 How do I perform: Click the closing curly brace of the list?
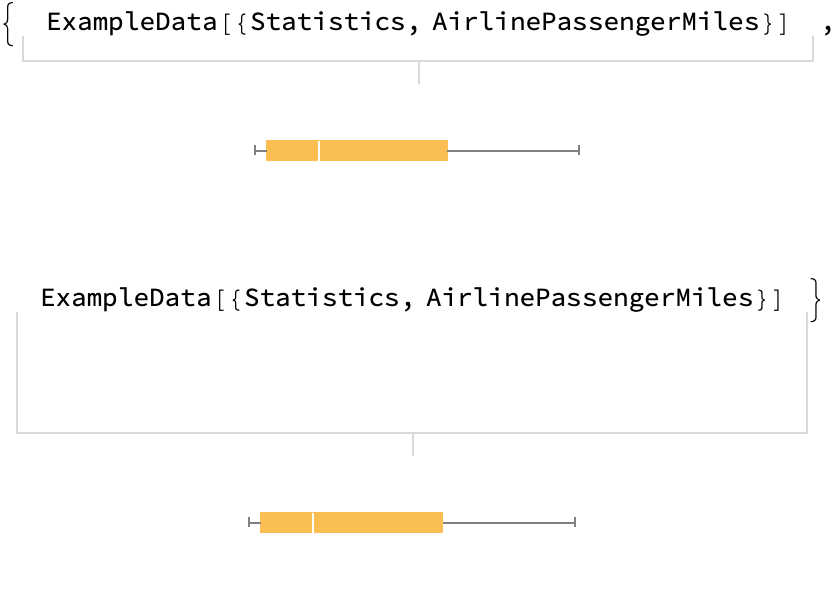(x=817, y=300)
